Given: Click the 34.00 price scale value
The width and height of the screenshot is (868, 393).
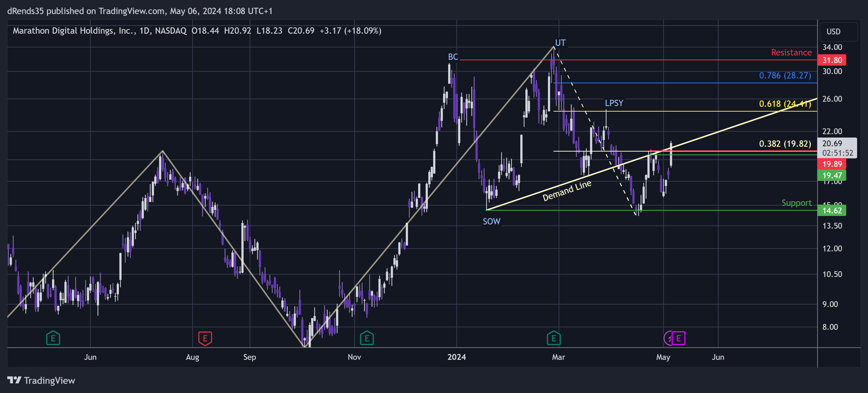Looking at the screenshot, I should [x=832, y=47].
